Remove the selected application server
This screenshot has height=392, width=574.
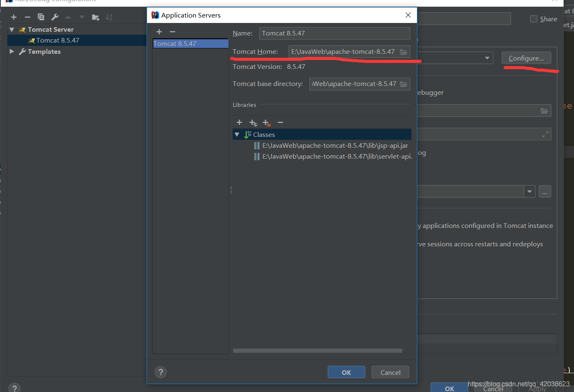[173, 32]
